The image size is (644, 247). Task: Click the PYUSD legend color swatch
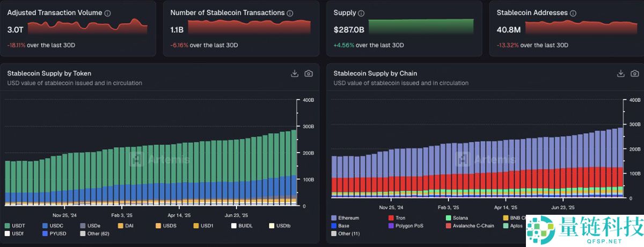45,234
